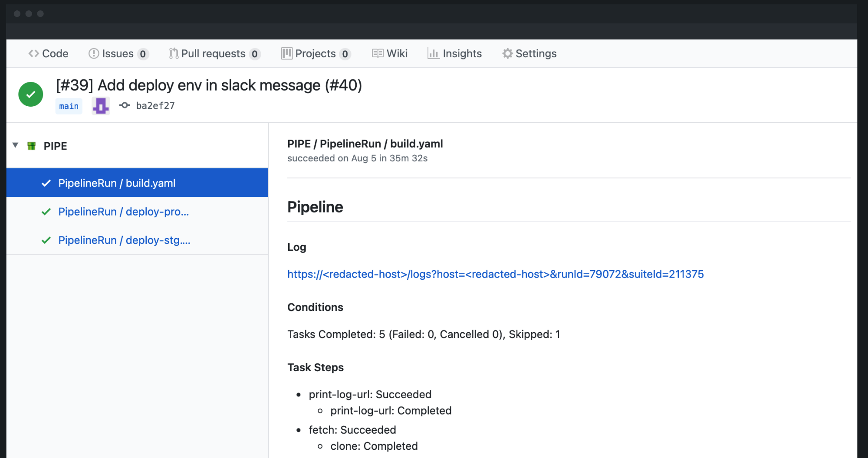Click 'print-log-url: Completed' sub-step
The height and width of the screenshot is (458, 868).
tap(391, 411)
